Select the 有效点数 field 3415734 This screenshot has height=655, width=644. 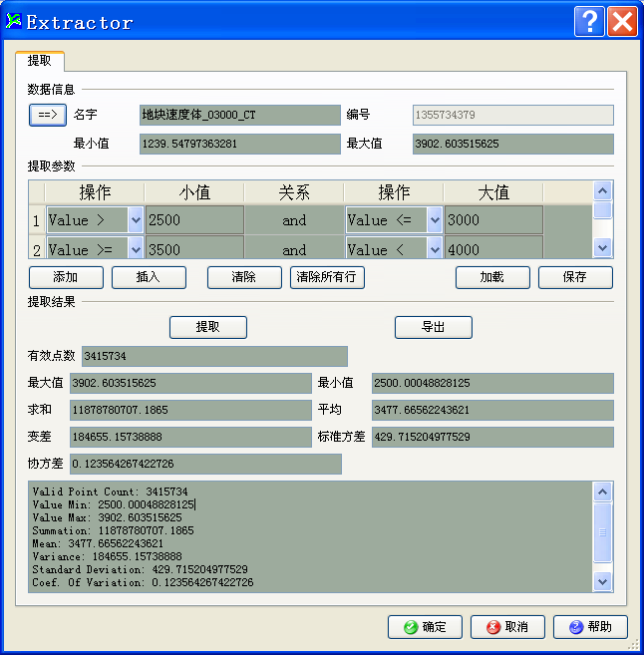[214, 356]
